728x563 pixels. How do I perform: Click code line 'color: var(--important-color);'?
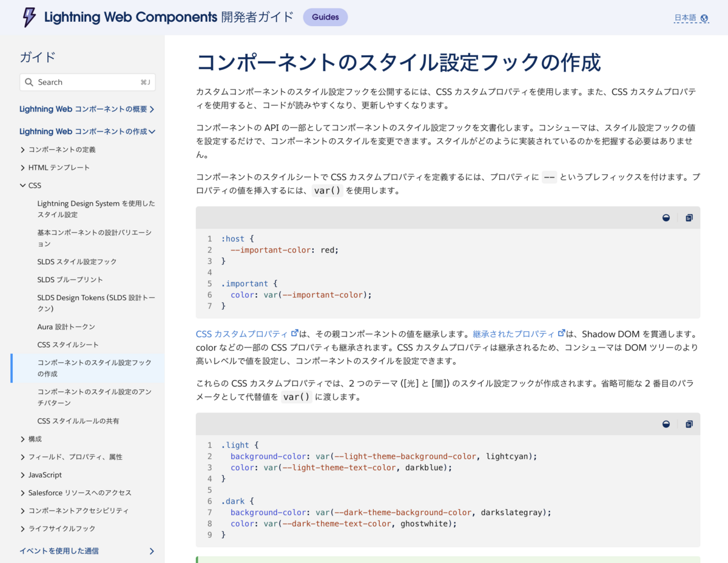[301, 295]
